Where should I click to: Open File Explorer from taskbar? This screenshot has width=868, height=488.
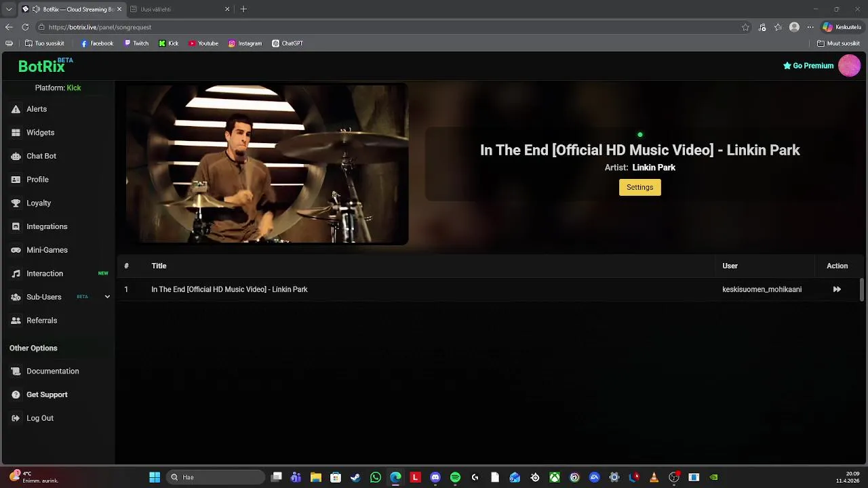point(316,477)
